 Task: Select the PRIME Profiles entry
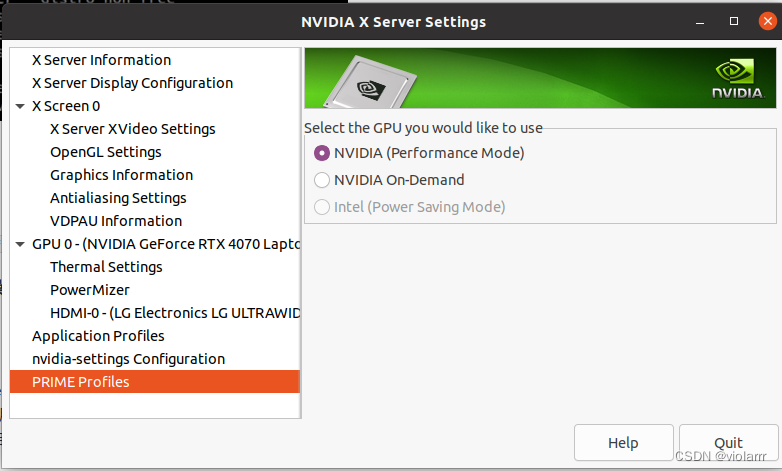[x=155, y=382]
